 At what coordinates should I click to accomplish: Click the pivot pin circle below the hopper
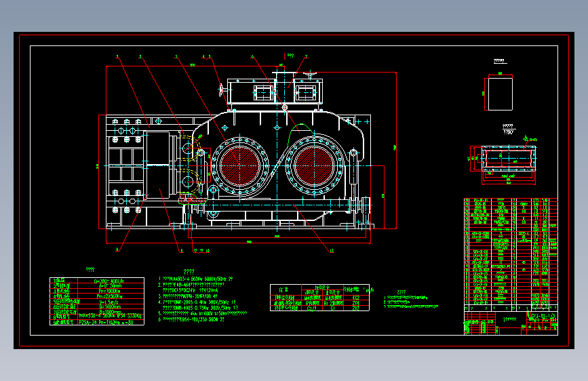(285, 108)
